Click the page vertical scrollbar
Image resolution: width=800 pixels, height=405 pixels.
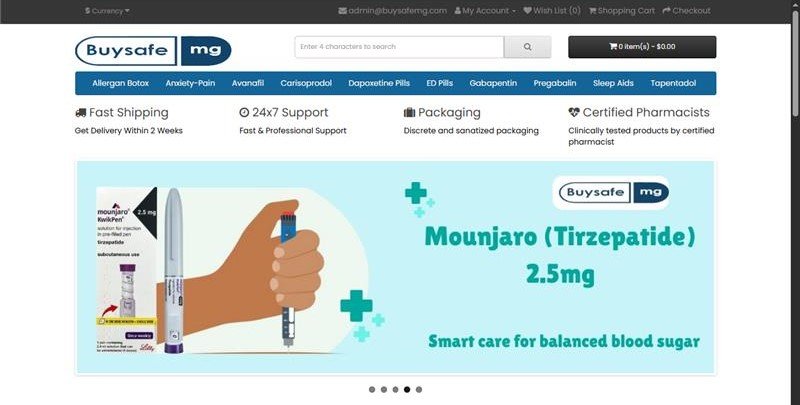795,202
